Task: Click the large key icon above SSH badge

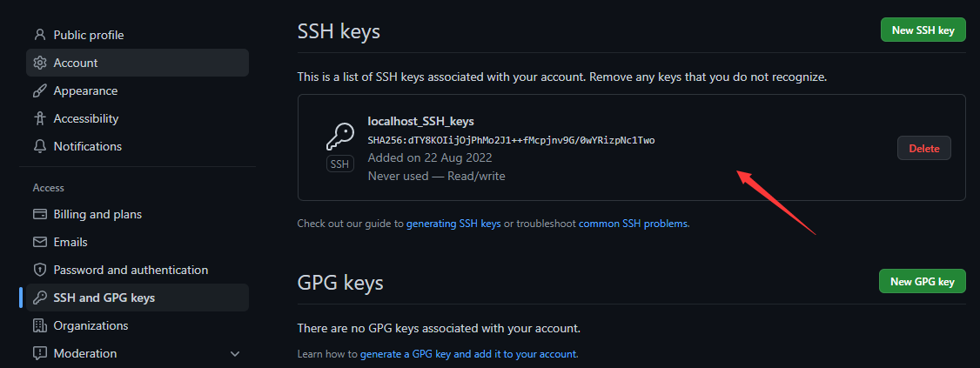Action: [x=340, y=137]
